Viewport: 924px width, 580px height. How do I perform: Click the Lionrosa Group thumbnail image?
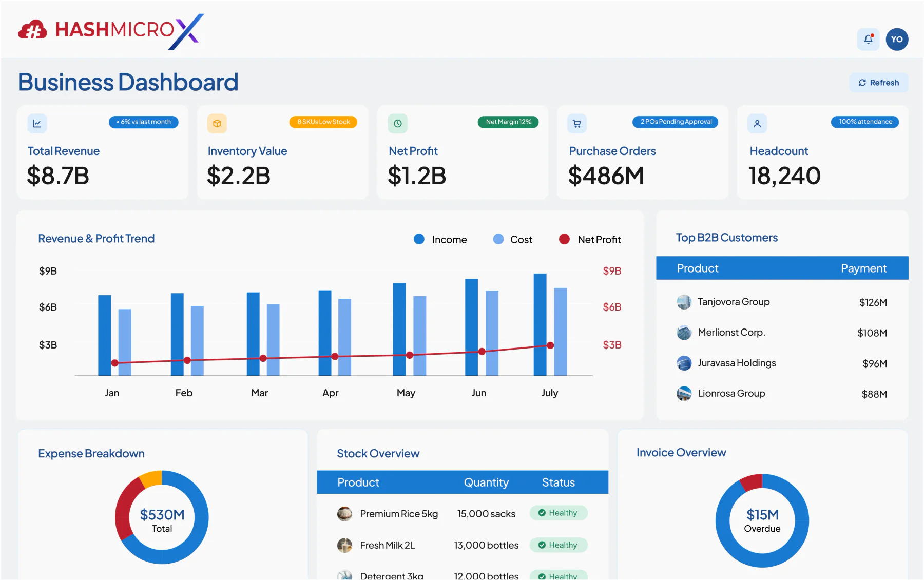[684, 394]
